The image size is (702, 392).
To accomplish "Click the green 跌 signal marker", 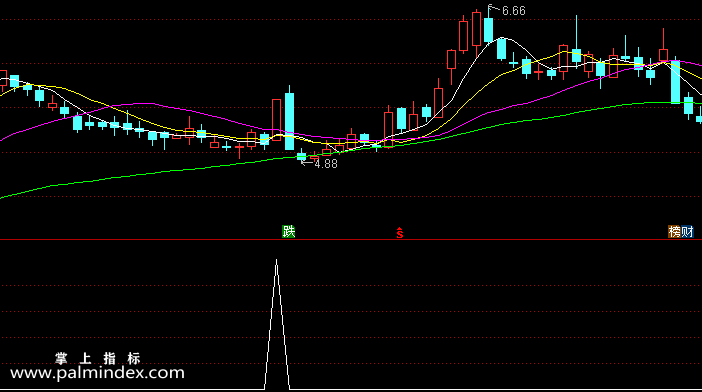I will pyautogui.click(x=289, y=231).
